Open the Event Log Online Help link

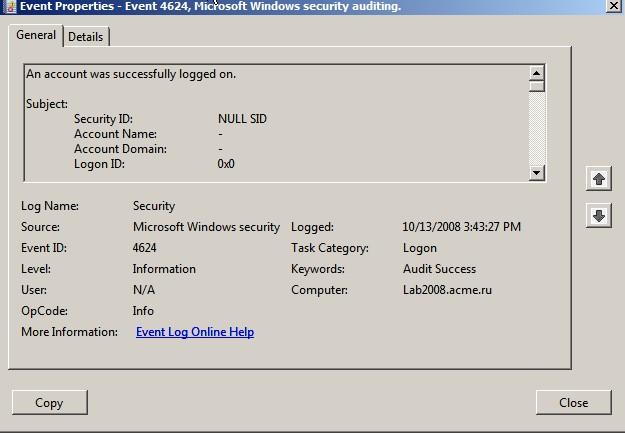coord(195,332)
